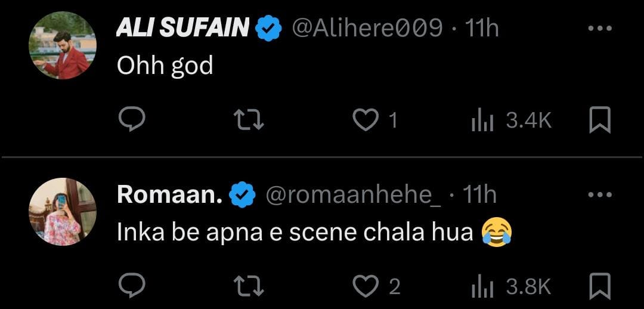Click the ALI SUFAIN display name
This screenshot has width=644, height=309.
184,29
